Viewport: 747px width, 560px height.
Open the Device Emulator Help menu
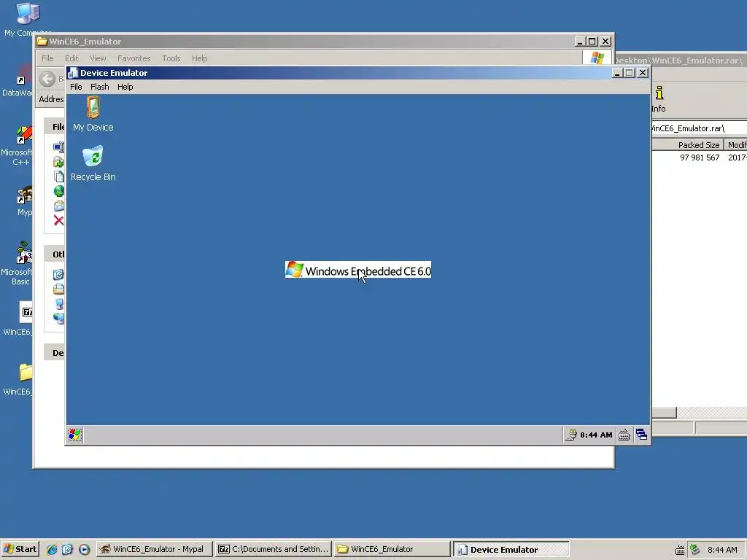point(125,87)
